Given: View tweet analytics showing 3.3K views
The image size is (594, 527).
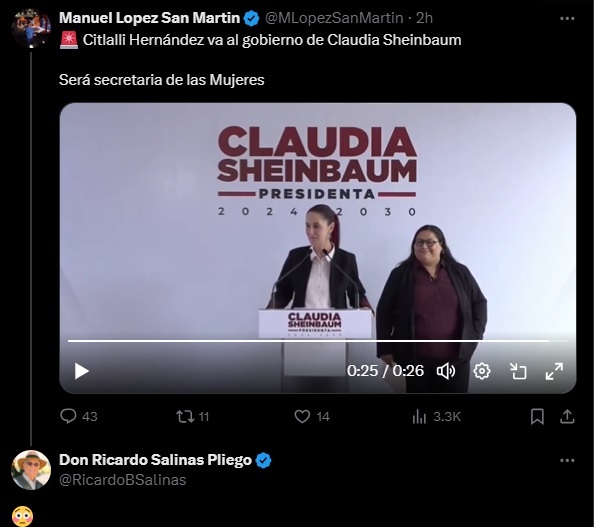Looking at the screenshot, I should coord(436,417).
